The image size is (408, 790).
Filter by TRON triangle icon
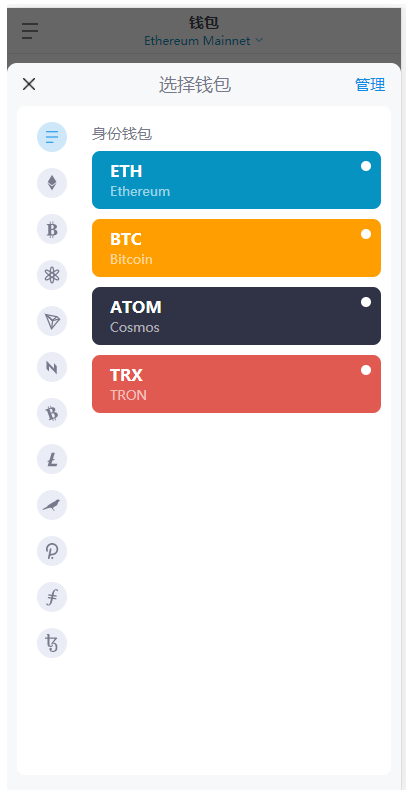point(52,320)
